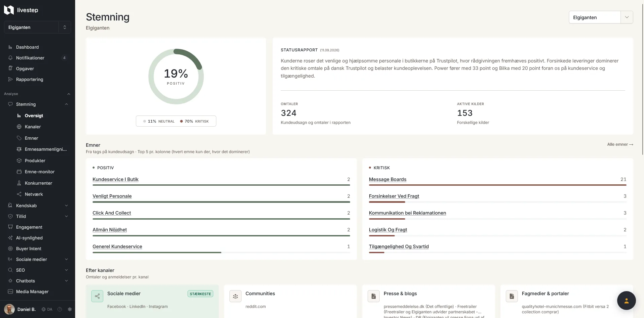
Task: Open the Forsinkelser Ved Fragt topic
Action: pyautogui.click(x=394, y=196)
